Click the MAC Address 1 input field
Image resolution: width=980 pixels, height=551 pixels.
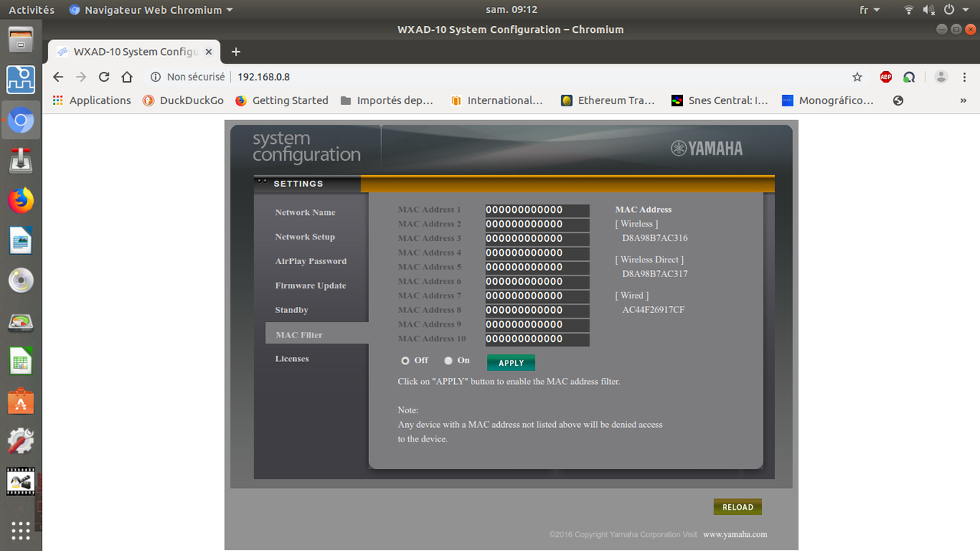tap(537, 210)
